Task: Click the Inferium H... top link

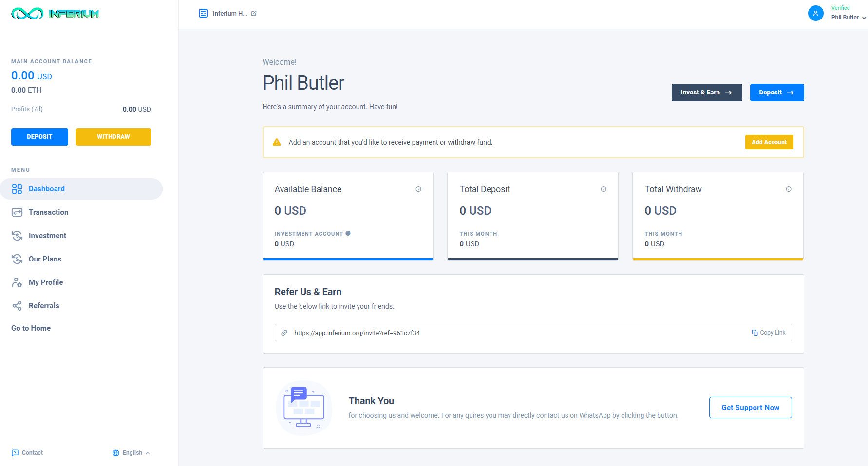Action: pyautogui.click(x=227, y=13)
